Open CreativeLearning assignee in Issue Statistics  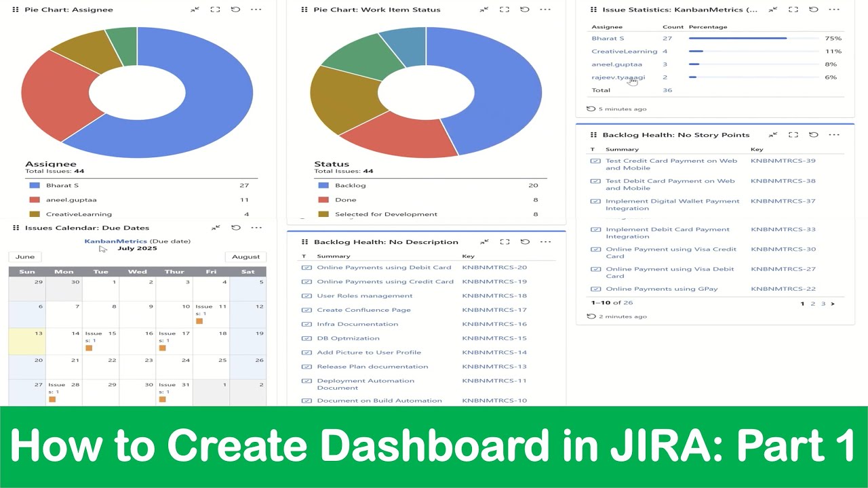624,52
